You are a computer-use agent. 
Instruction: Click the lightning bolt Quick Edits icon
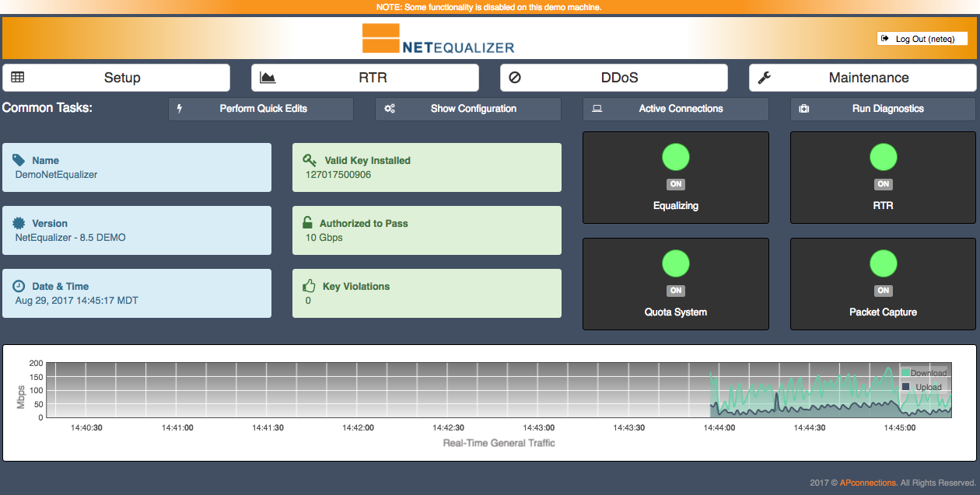(x=180, y=109)
